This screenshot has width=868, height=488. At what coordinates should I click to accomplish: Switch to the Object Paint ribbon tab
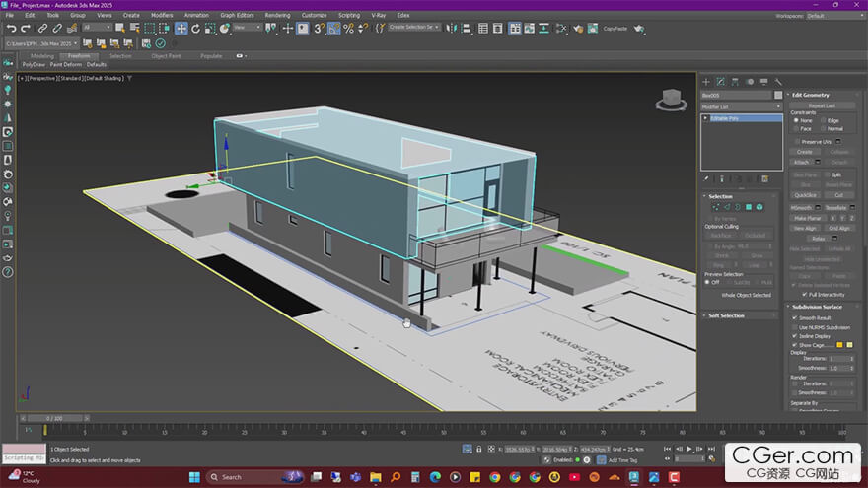166,56
